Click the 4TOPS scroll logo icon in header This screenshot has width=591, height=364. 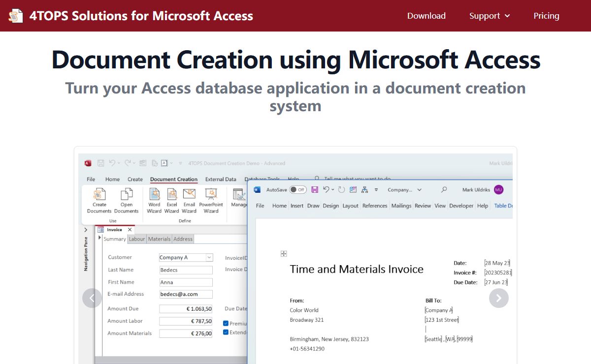point(16,16)
